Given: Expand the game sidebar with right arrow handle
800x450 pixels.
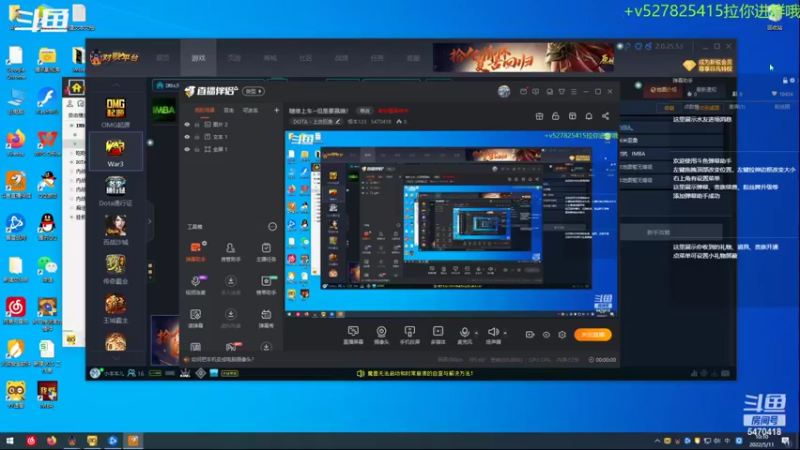Looking at the screenshot, I should pos(149,221).
